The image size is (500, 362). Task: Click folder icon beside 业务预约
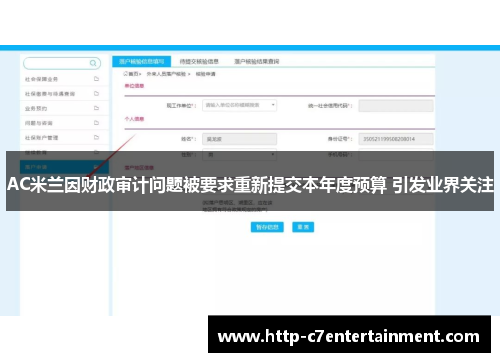[x=96, y=108]
